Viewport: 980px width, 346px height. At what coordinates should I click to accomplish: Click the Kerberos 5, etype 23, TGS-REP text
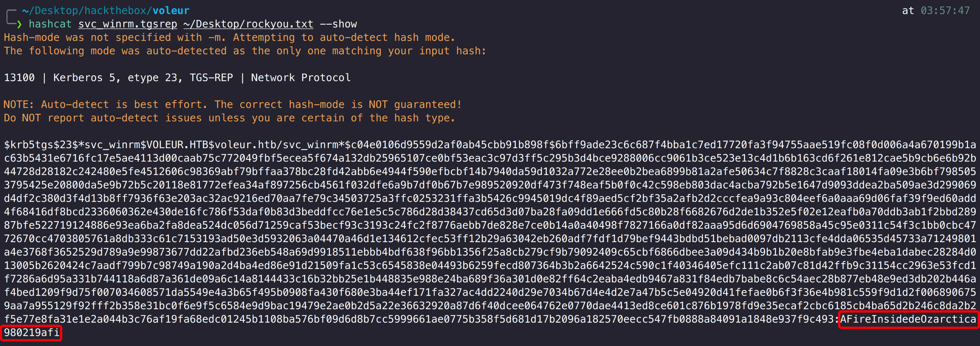pos(143,78)
